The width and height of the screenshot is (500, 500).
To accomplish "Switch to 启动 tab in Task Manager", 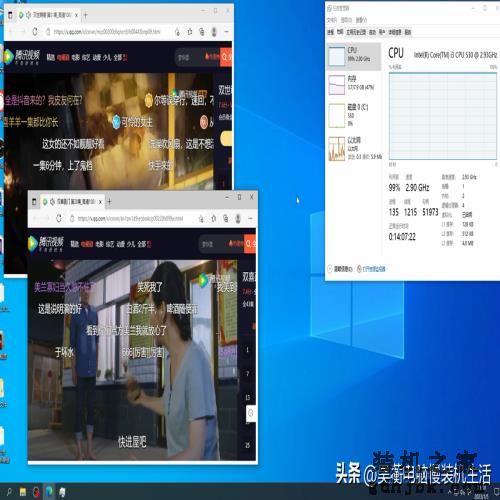I will tap(372, 32).
